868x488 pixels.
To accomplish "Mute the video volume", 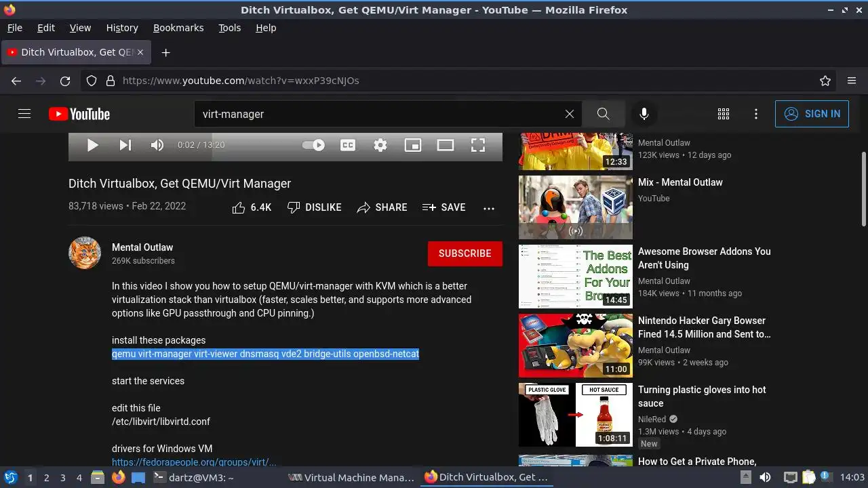I will (x=157, y=145).
